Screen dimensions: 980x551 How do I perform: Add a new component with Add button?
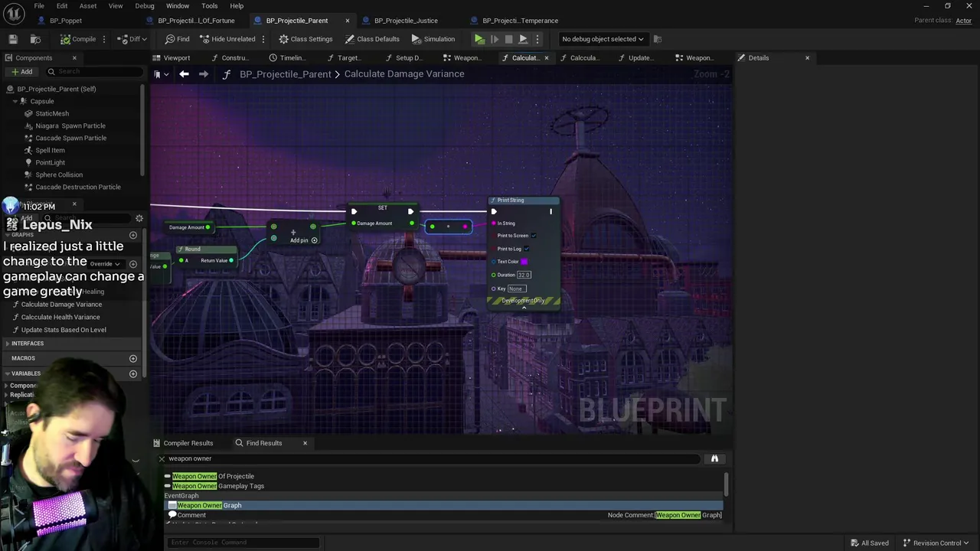click(x=21, y=72)
